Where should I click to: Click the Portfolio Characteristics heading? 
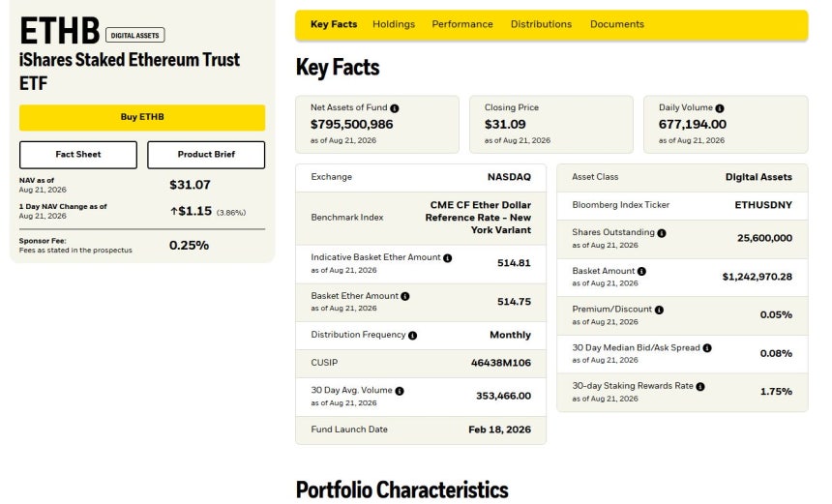pyautogui.click(x=402, y=490)
